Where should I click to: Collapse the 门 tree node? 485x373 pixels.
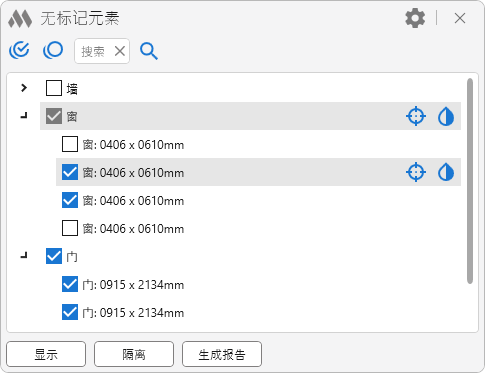(x=24, y=256)
